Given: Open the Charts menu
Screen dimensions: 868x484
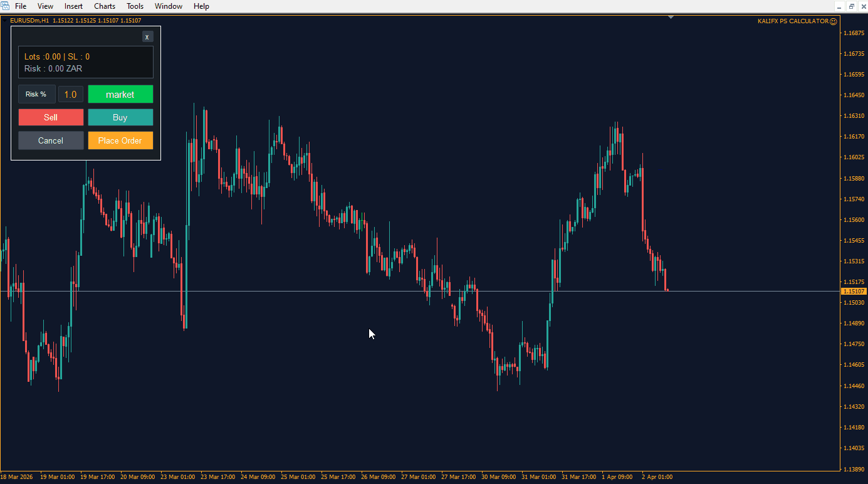Looking at the screenshot, I should click(105, 6).
